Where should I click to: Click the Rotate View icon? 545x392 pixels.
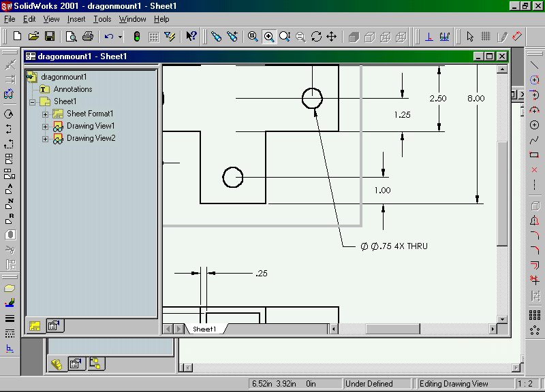pyautogui.click(x=316, y=36)
